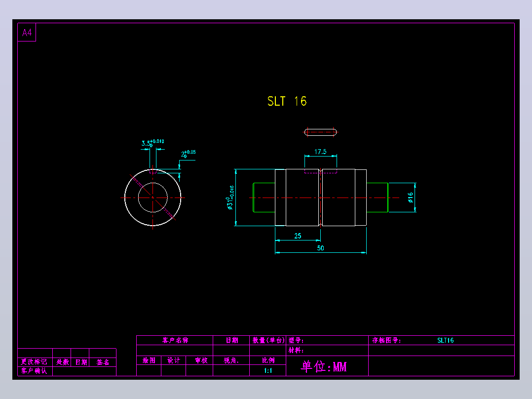Click the 比例 cell in title block
This screenshot has width=532, height=399.
point(267,360)
